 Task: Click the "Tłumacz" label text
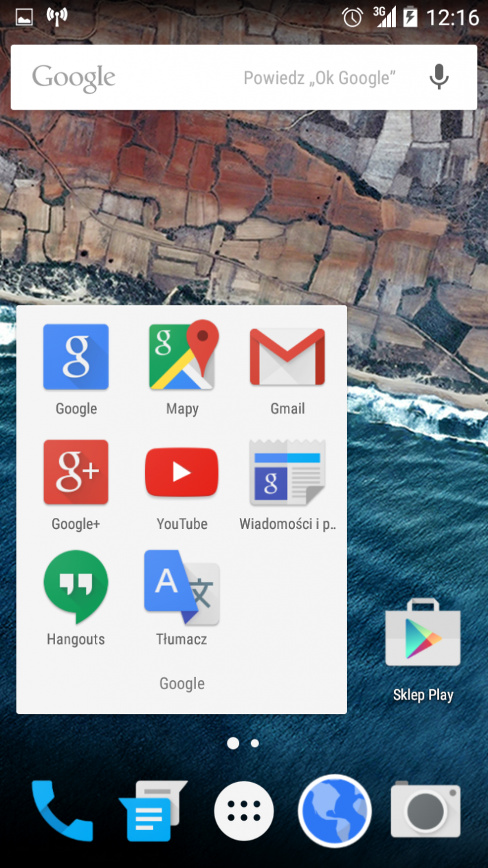[181, 639]
